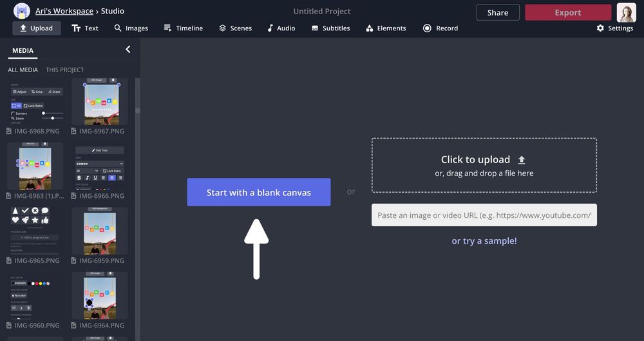
Task: Open Settings with the gear icon
Action: 614,28
